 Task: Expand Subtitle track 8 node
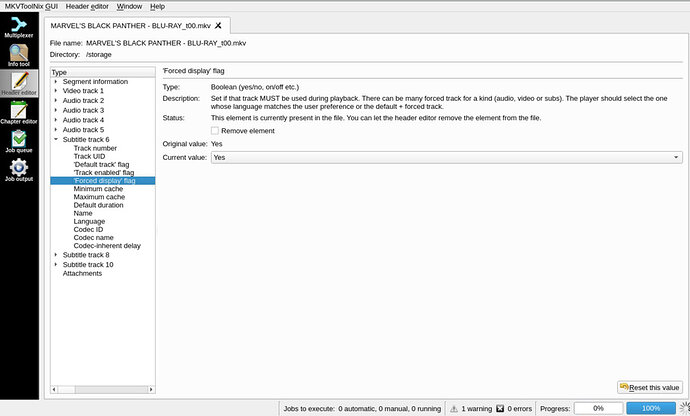coord(56,255)
